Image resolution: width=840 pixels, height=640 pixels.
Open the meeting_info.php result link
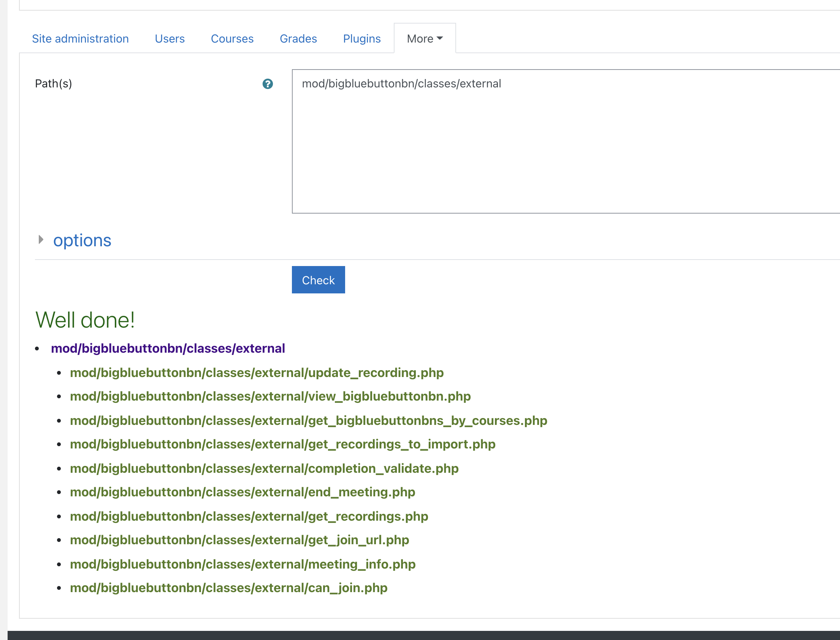(242, 564)
